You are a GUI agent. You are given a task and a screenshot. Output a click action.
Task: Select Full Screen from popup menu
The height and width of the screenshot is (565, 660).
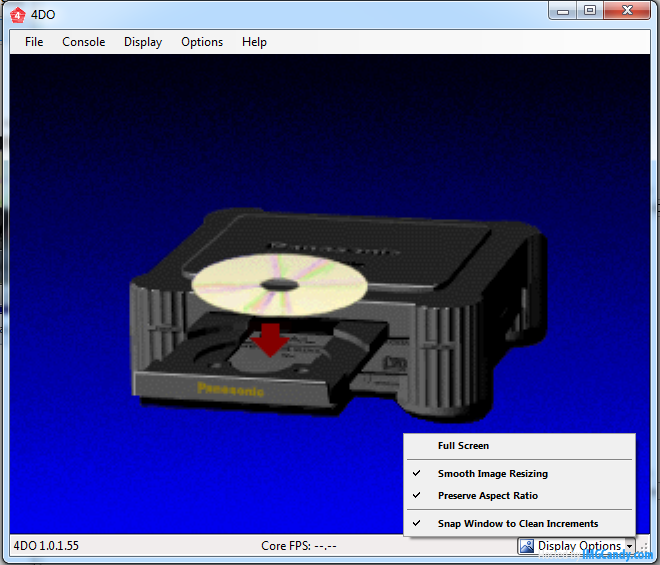click(x=519, y=446)
